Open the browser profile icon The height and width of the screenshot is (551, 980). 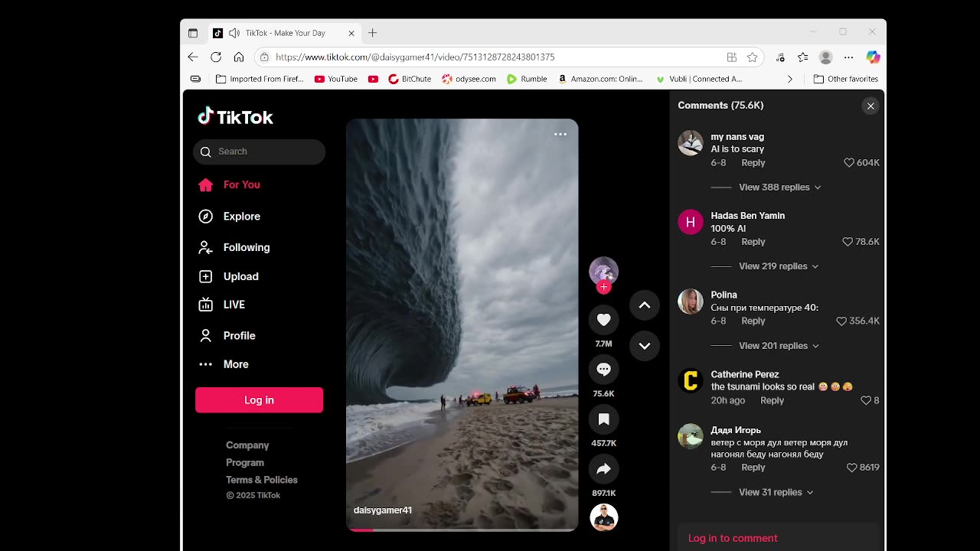click(x=825, y=57)
